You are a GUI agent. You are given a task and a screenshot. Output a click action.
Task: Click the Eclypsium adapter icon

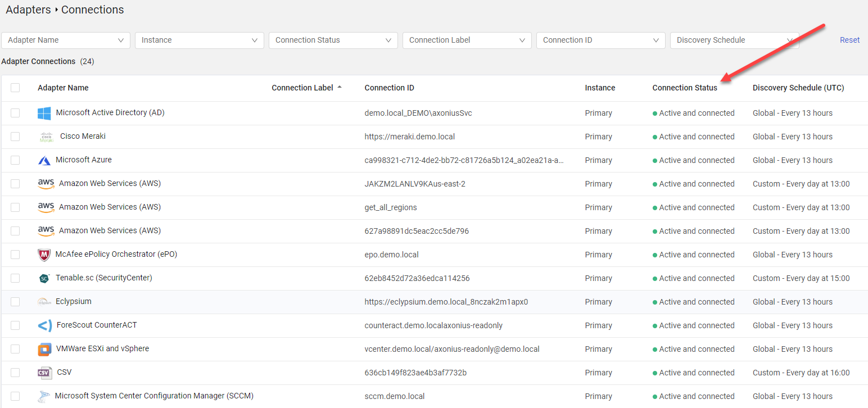[44, 302]
